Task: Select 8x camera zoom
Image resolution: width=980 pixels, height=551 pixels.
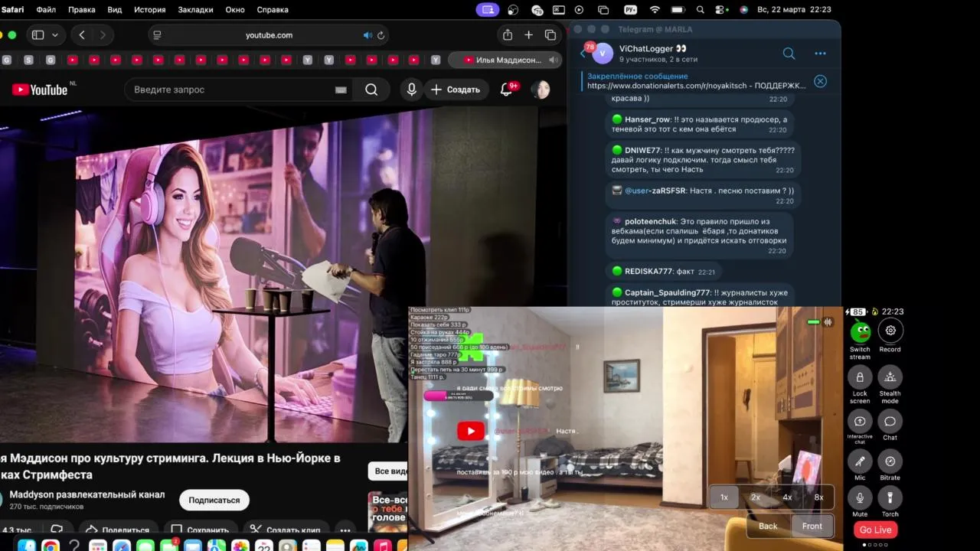Action: (818, 497)
